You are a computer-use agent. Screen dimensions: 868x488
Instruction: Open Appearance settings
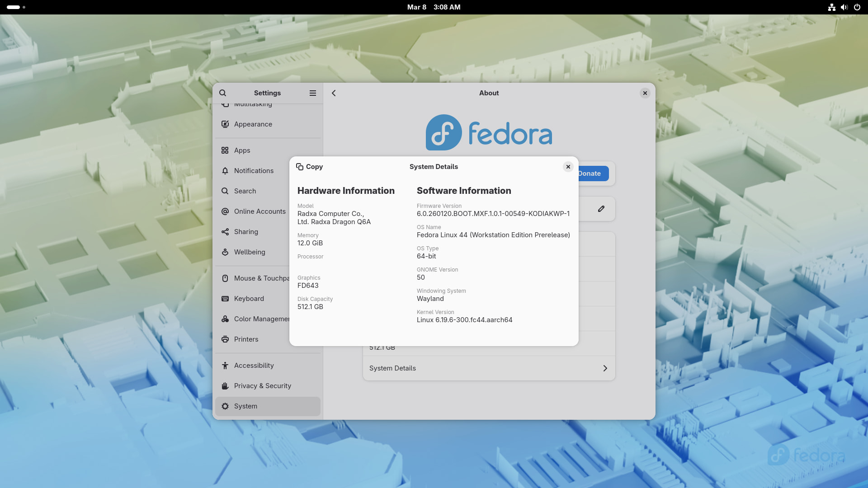[268, 124]
